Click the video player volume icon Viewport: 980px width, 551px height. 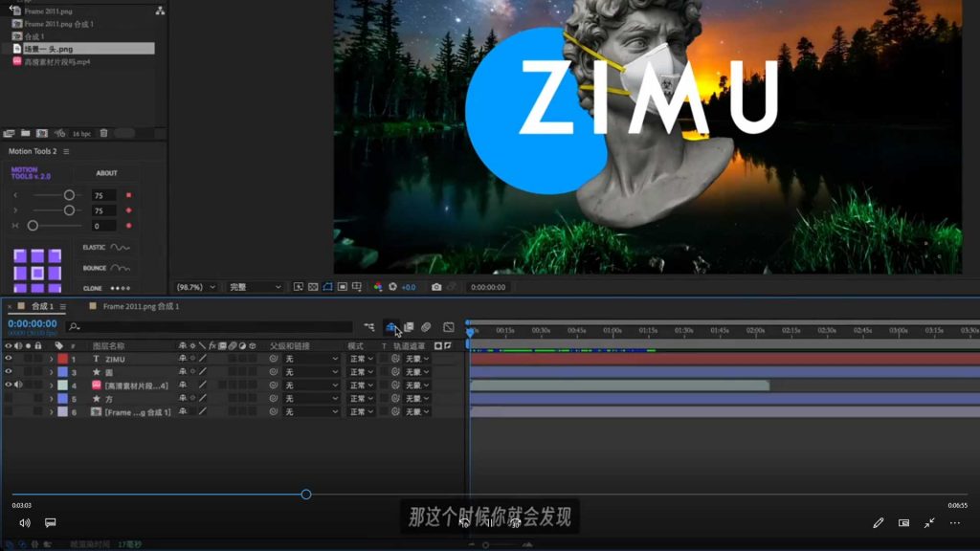click(25, 523)
